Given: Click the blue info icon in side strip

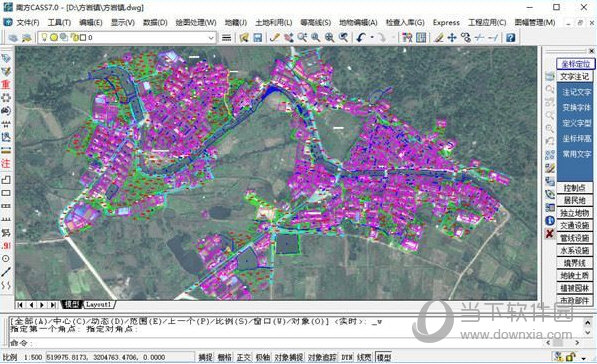Looking at the screenshot, I should [549, 220].
